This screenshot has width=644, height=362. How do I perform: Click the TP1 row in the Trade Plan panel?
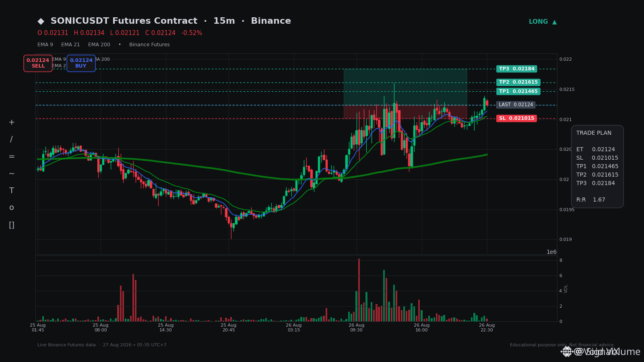597,167
